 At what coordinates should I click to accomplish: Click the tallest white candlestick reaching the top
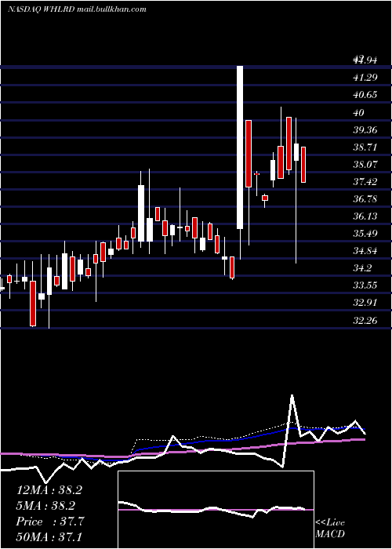point(240,147)
